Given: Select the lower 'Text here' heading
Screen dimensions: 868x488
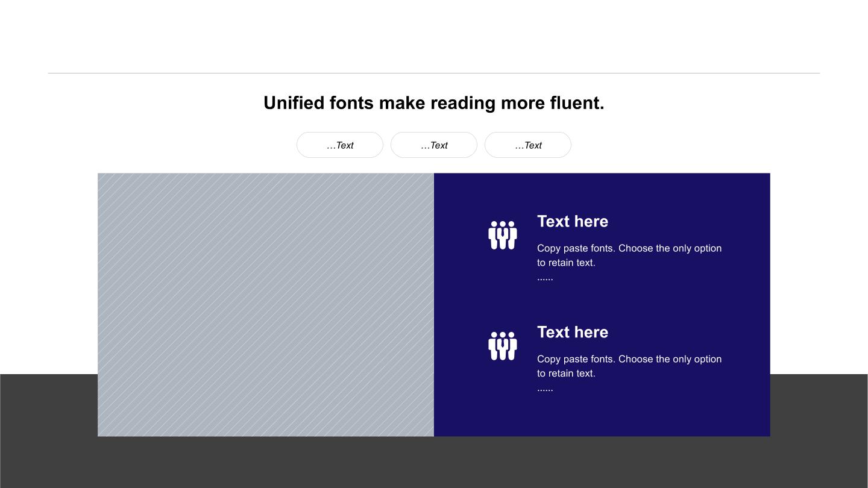Looking at the screenshot, I should (x=573, y=333).
